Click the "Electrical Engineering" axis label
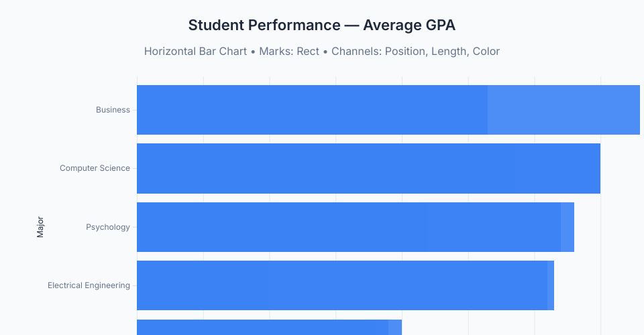The width and height of the screenshot is (644, 335). point(89,285)
